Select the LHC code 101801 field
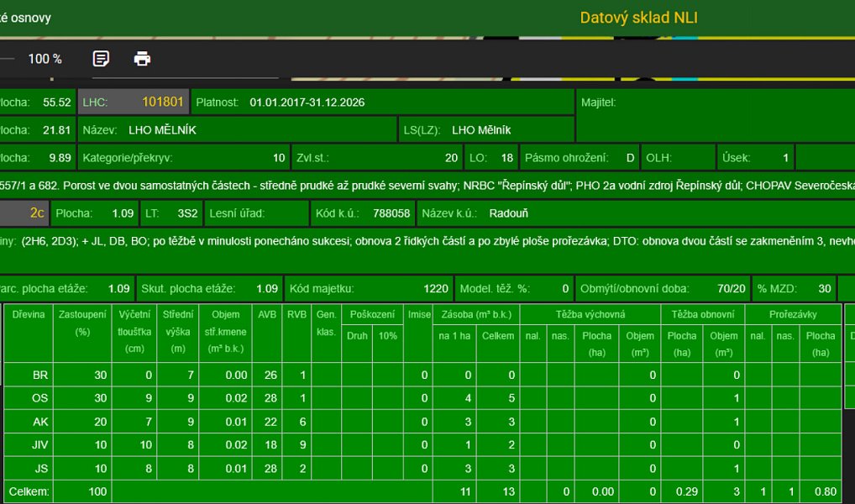 (x=134, y=102)
